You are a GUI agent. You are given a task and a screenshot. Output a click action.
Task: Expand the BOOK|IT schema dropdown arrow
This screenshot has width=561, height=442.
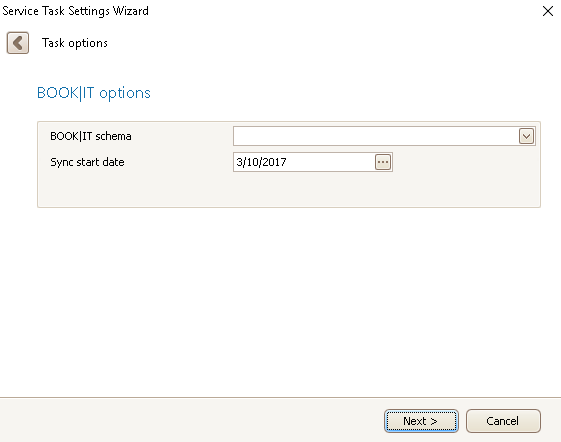526,136
